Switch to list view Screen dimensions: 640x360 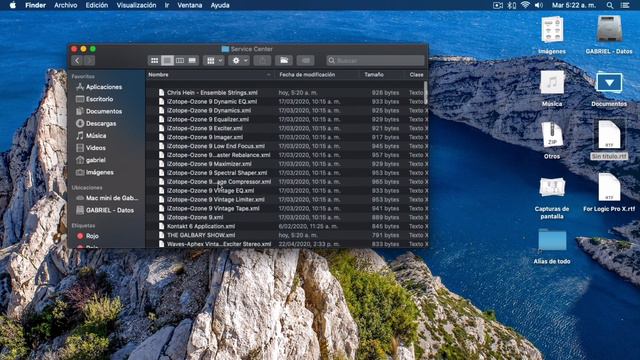167,61
